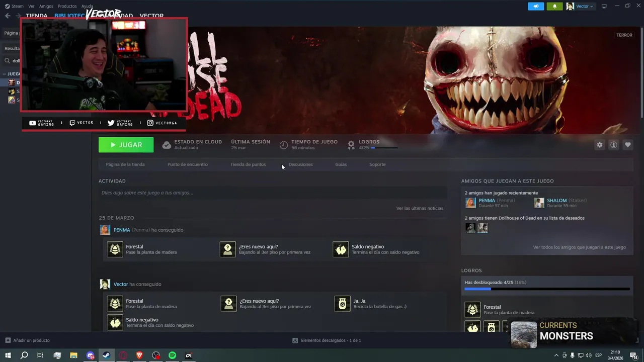The width and height of the screenshot is (644, 362).
Task: Open Opera browser from the taskbar
Action: (x=123, y=355)
